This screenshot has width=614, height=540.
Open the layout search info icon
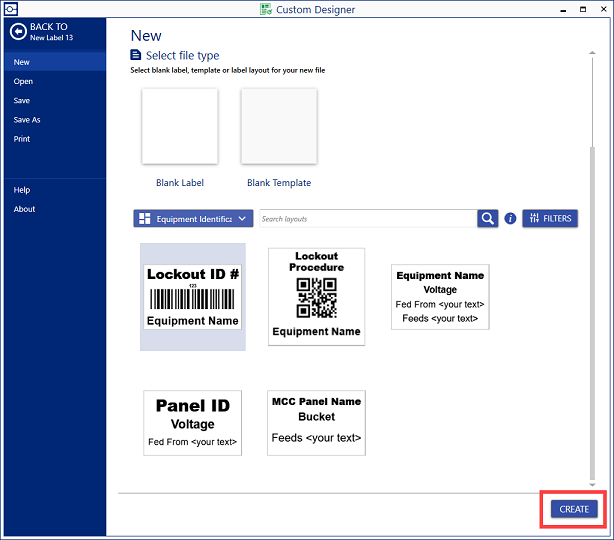coord(510,219)
